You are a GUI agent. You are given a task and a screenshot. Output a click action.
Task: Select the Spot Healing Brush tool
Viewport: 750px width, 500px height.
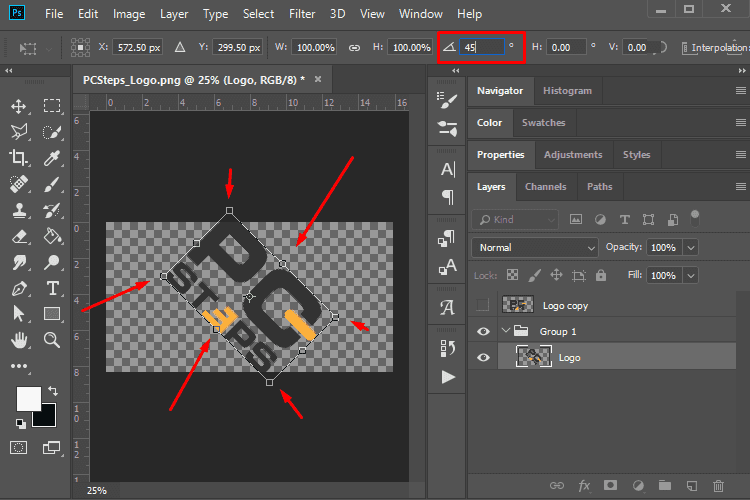19,184
